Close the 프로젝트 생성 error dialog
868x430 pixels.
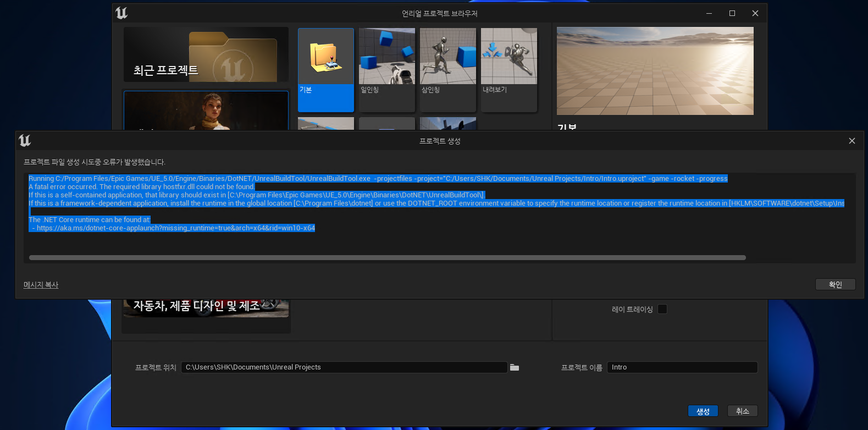[852, 141]
